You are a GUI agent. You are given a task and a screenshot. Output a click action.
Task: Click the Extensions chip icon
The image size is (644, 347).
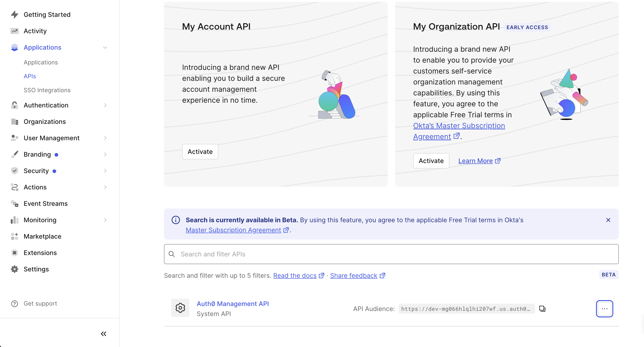tap(15, 253)
